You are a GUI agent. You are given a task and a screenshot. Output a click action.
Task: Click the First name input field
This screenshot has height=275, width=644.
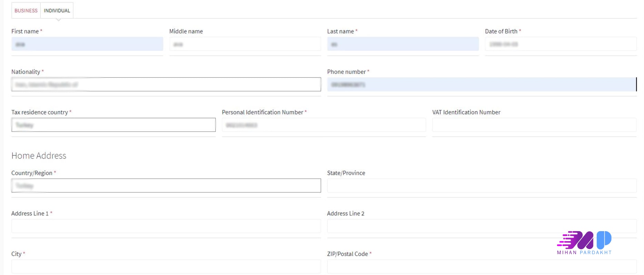87,44
